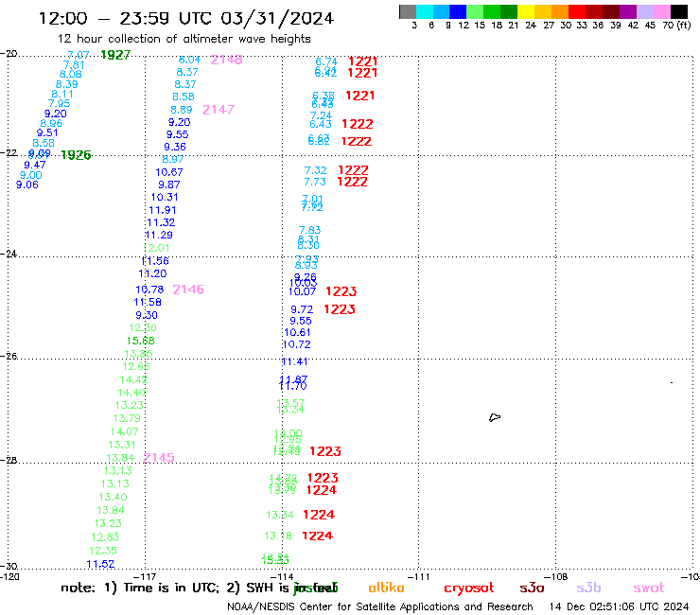The width and height of the screenshot is (700, 615).
Task: Click the 'cryosat' satellite legend label
Action: click(x=469, y=589)
